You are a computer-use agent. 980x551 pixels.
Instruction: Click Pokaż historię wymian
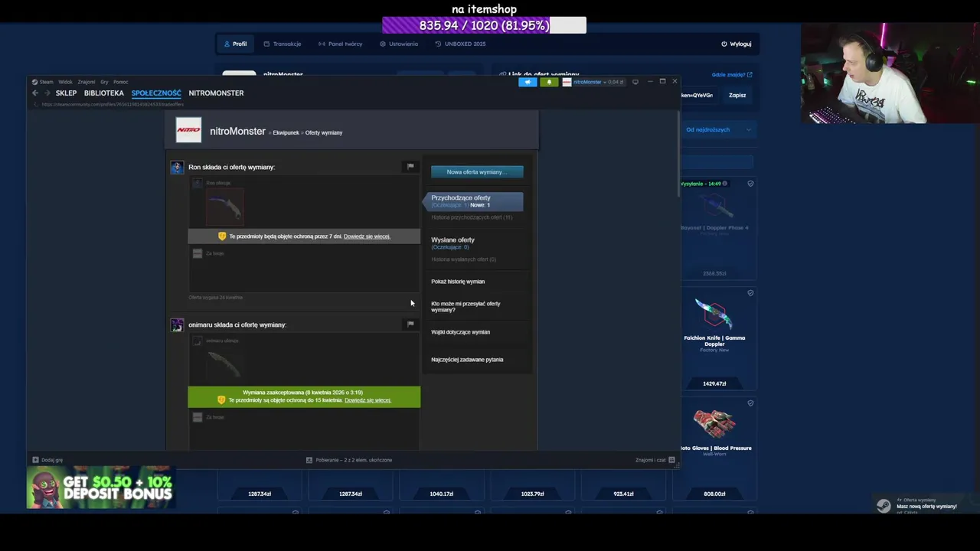(458, 282)
